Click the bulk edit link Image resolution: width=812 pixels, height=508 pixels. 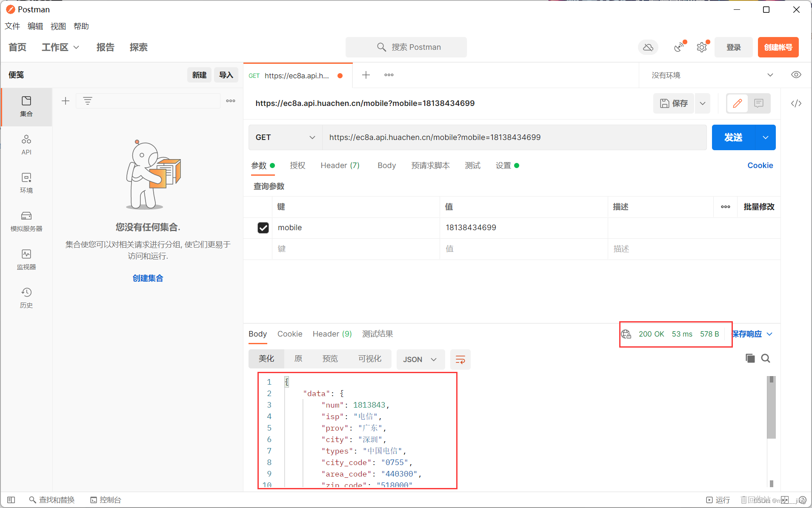(x=759, y=207)
